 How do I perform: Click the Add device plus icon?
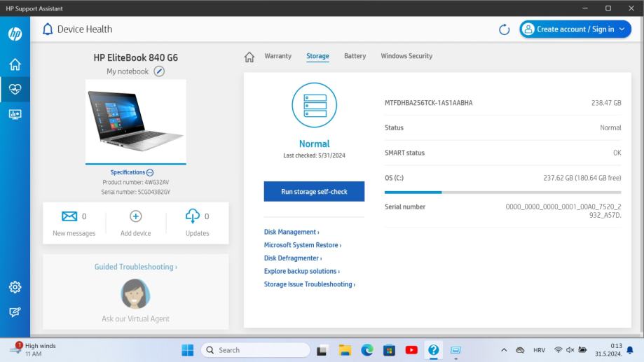click(136, 216)
